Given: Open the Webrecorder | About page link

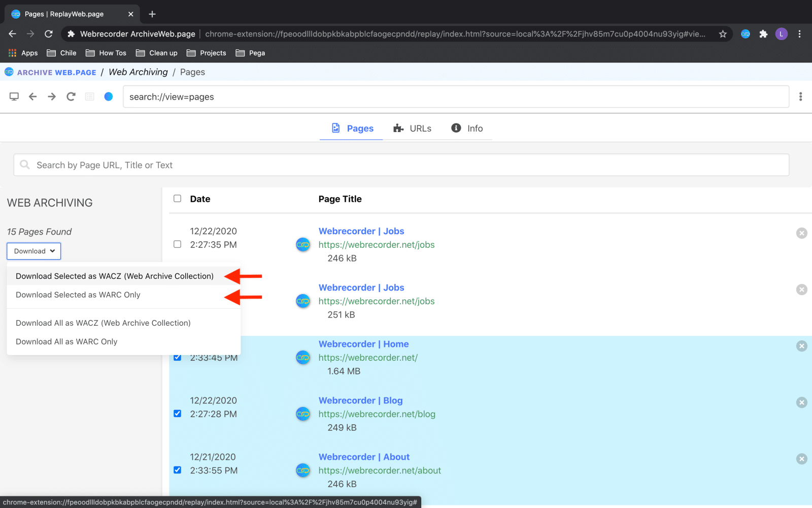Looking at the screenshot, I should point(364,457).
